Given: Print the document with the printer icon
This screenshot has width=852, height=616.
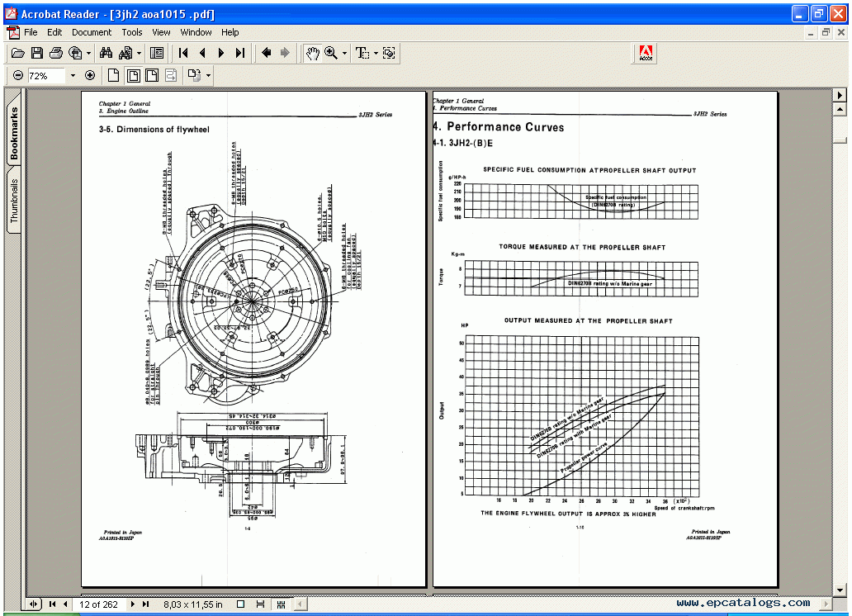Looking at the screenshot, I should tap(56, 54).
